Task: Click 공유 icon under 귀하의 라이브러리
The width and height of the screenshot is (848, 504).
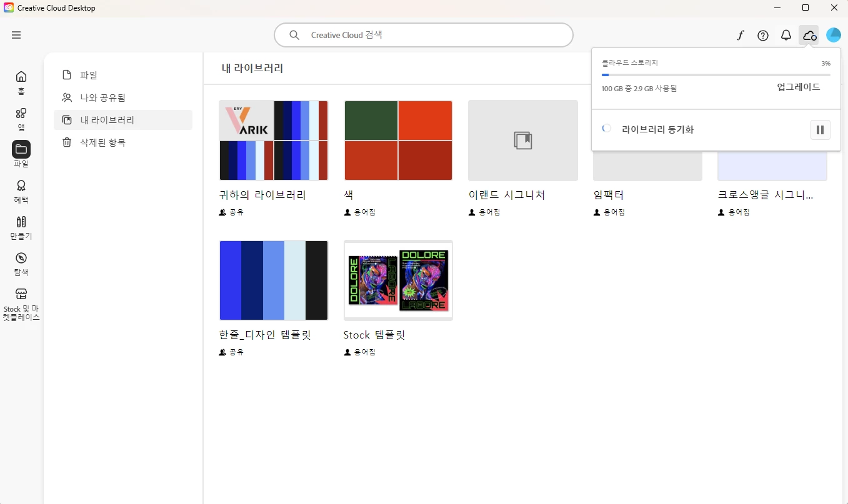Action: point(222,212)
